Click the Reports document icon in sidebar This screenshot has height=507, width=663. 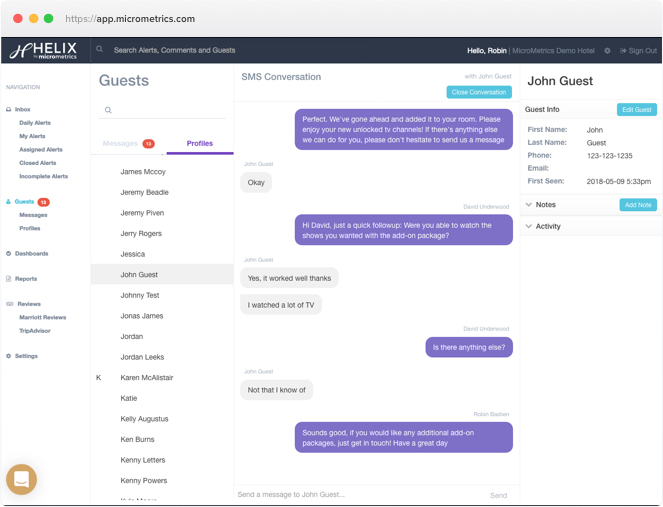pyautogui.click(x=9, y=279)
